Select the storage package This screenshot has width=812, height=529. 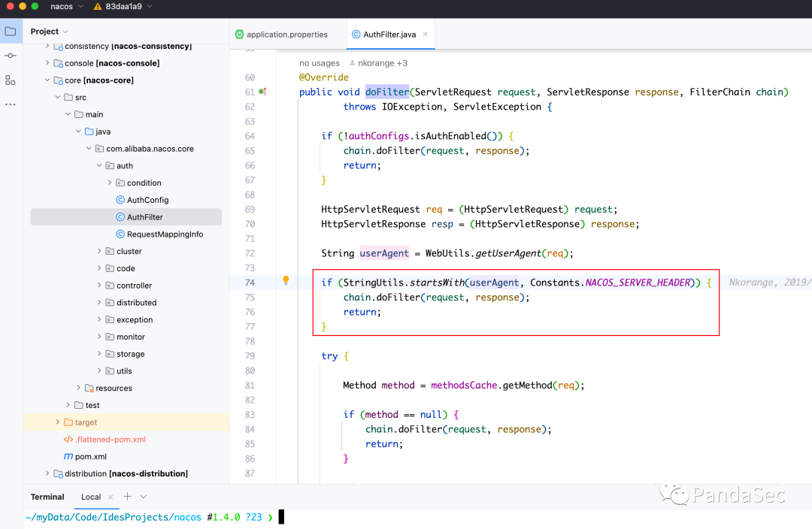(131, 354)
